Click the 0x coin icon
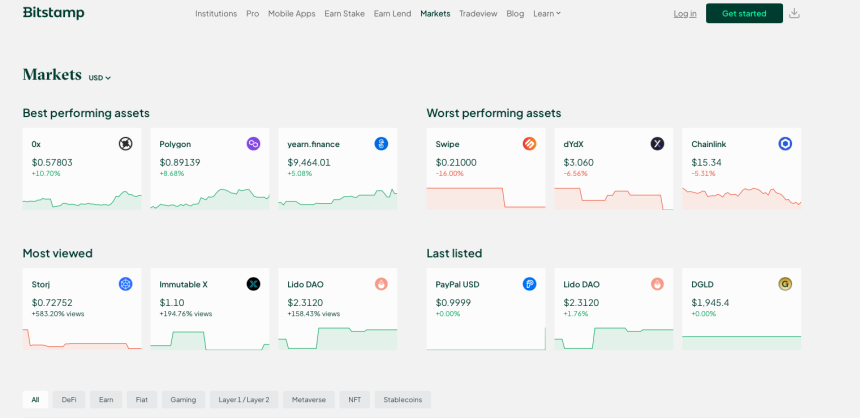860x418 pixels. click(125, 144)
